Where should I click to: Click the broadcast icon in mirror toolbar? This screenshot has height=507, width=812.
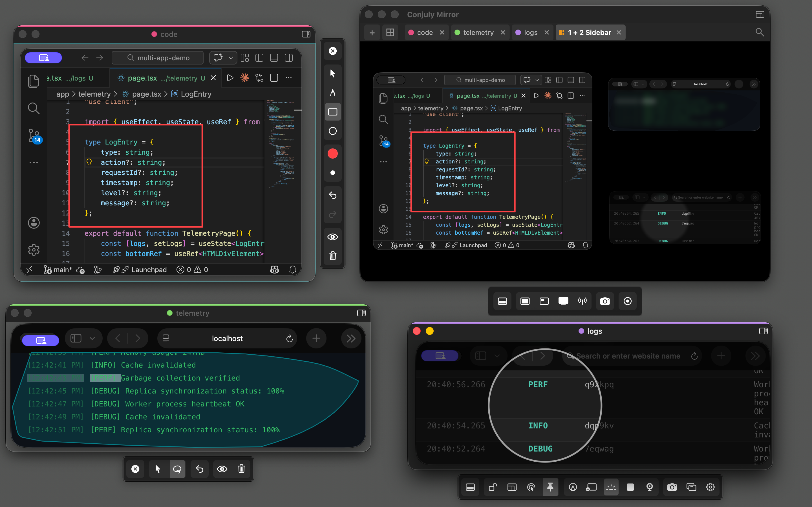coord(582,301)
